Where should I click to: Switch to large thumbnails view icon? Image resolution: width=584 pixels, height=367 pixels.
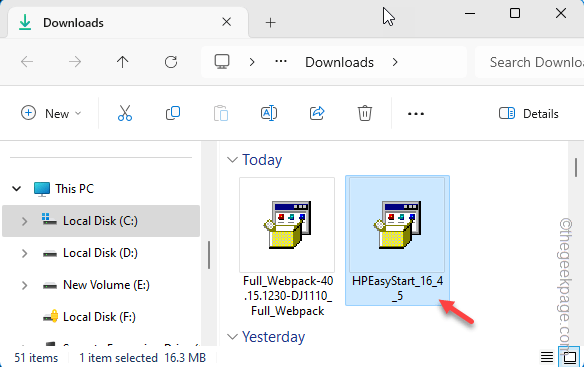tap(569, 357)
